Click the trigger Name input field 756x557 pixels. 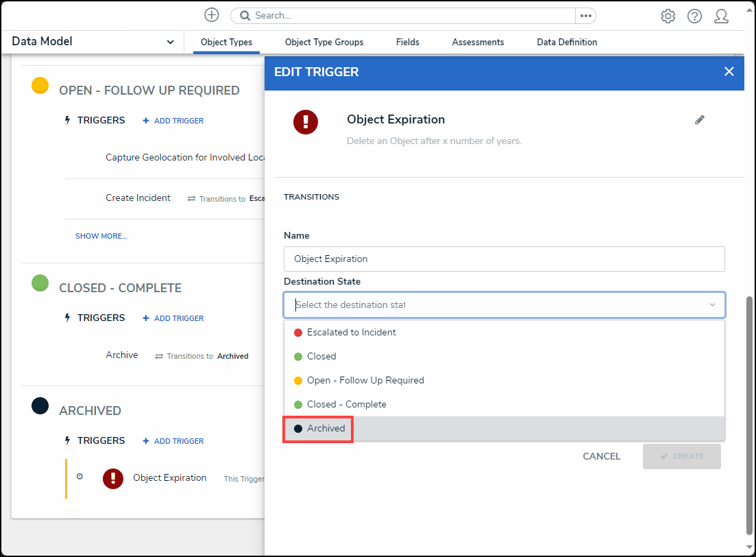pos(504,259)
